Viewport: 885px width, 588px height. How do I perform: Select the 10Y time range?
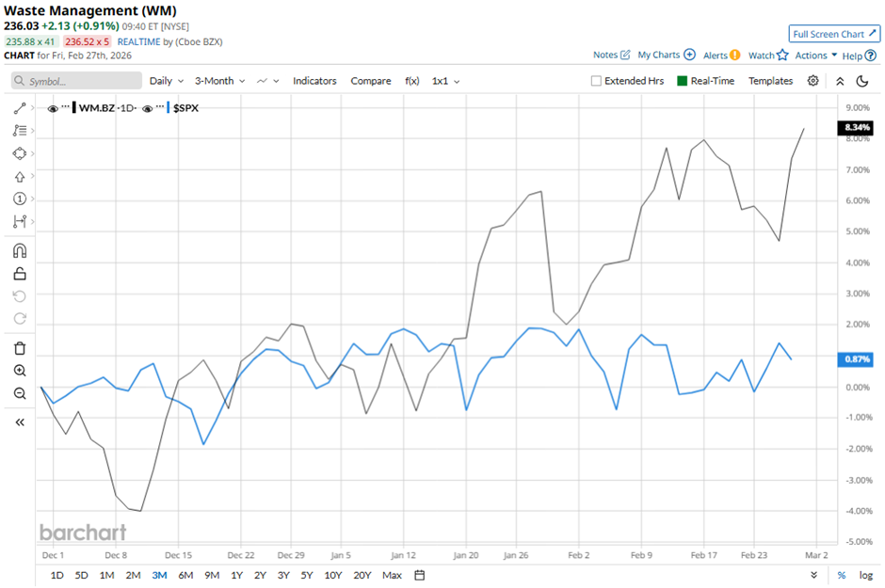pyautogui.click(x=333, y=575)
